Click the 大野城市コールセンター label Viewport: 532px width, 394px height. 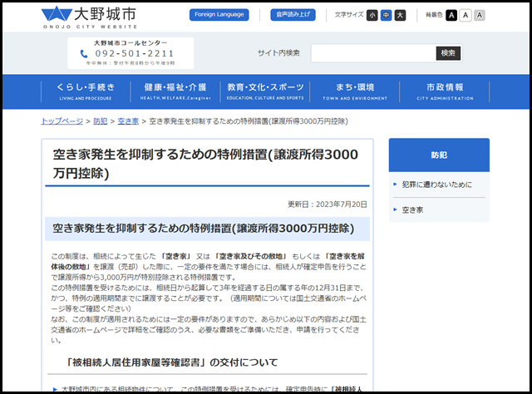click(131, 43)
